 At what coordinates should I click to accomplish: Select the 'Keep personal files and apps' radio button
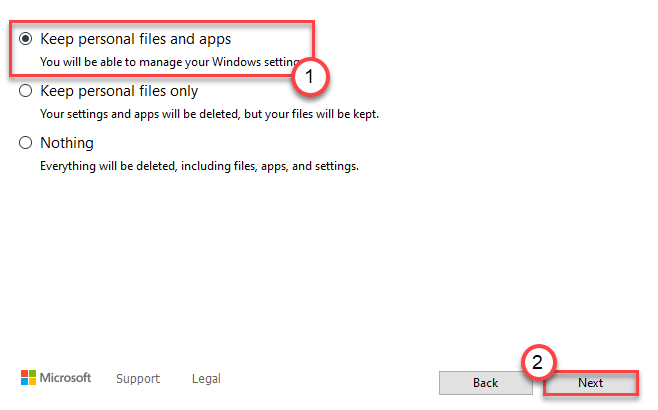tap(26, 39)
